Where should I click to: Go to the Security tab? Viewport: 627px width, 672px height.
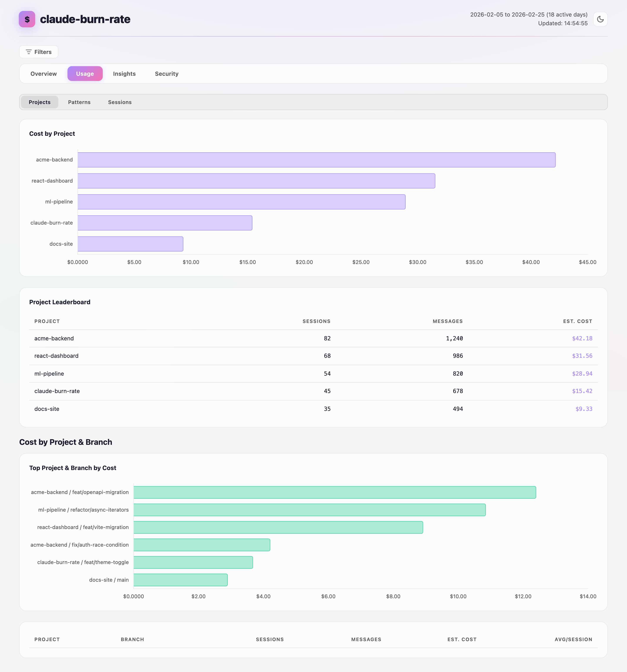click(166, 74)
